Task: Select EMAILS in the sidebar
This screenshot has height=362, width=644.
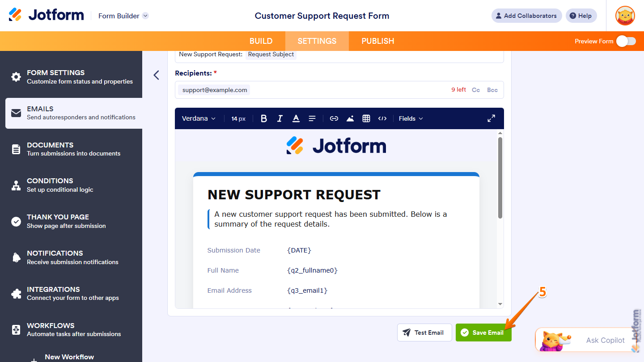Action: tap(74, 113)
